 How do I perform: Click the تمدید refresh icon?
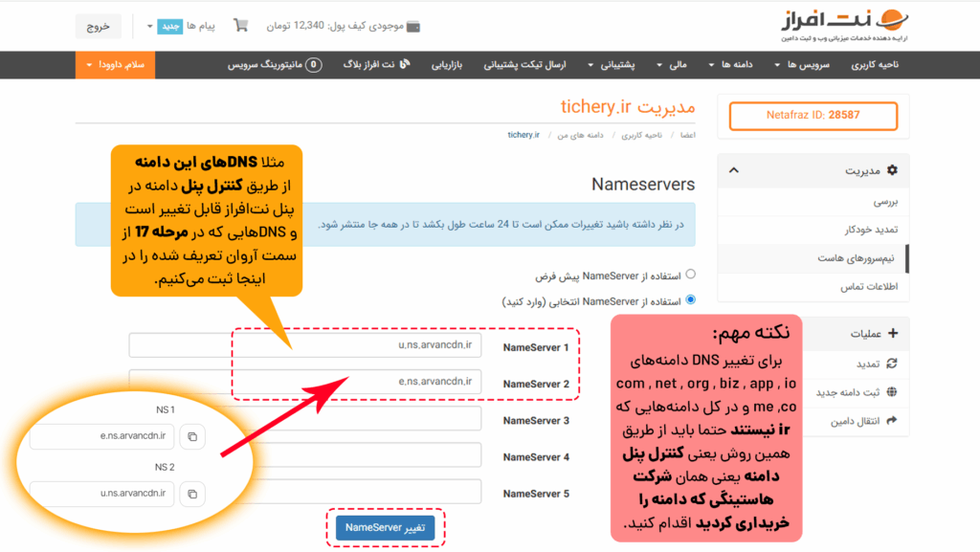click(892, 364)
